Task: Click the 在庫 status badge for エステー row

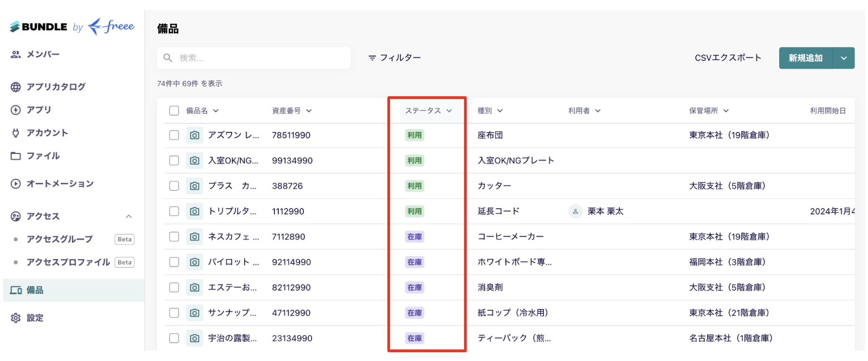Action: pos(414,288)
